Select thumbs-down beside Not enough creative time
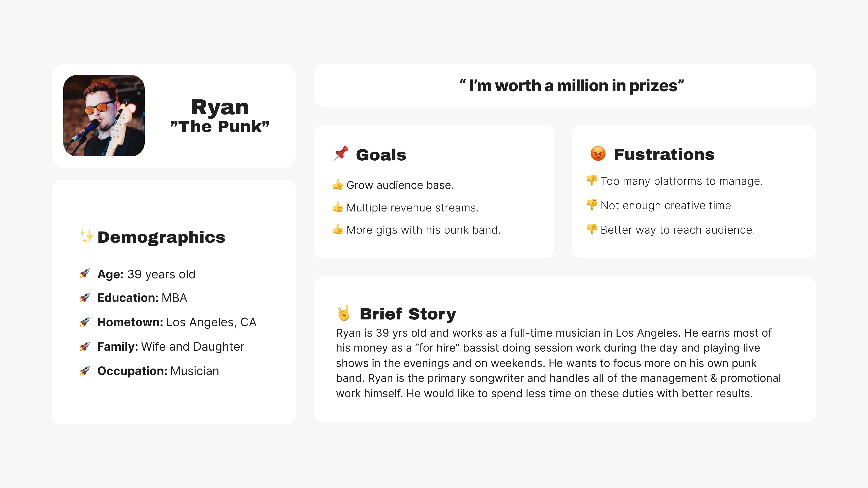Viewport: 868px width, 488px height. coord(592,204)
